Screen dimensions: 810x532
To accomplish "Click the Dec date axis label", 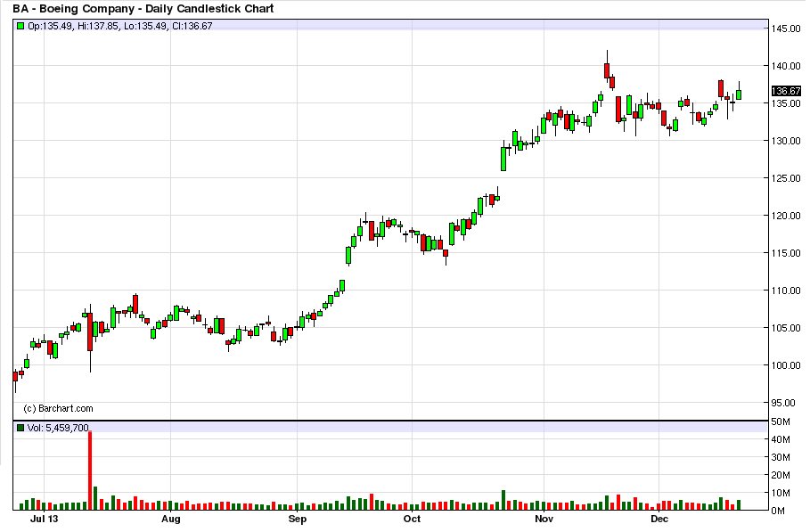I will point(659,519).
